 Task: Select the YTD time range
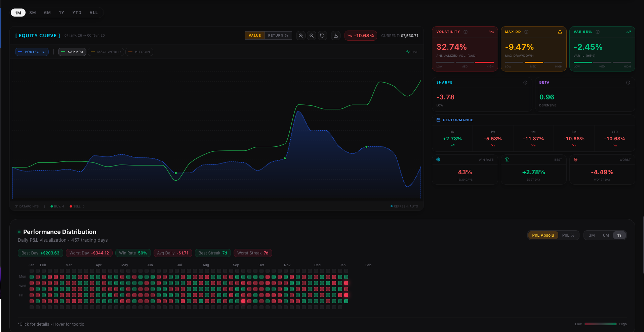(77, 12)
